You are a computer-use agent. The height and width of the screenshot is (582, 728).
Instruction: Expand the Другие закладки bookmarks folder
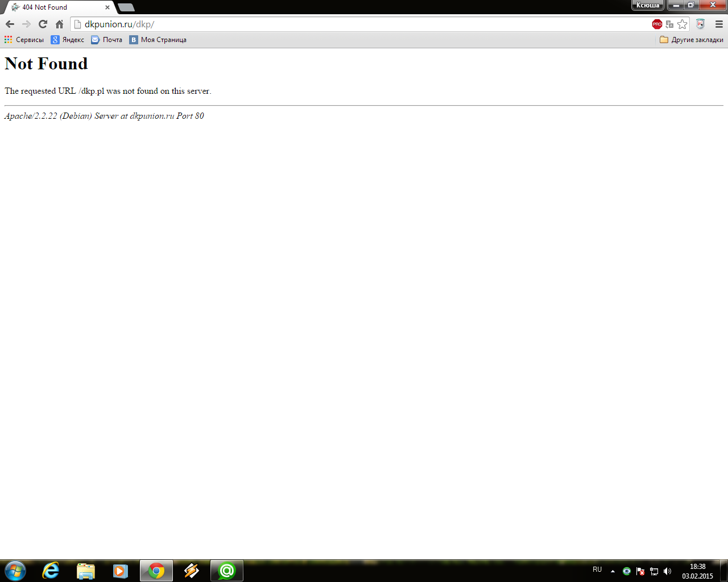[691, 40]
